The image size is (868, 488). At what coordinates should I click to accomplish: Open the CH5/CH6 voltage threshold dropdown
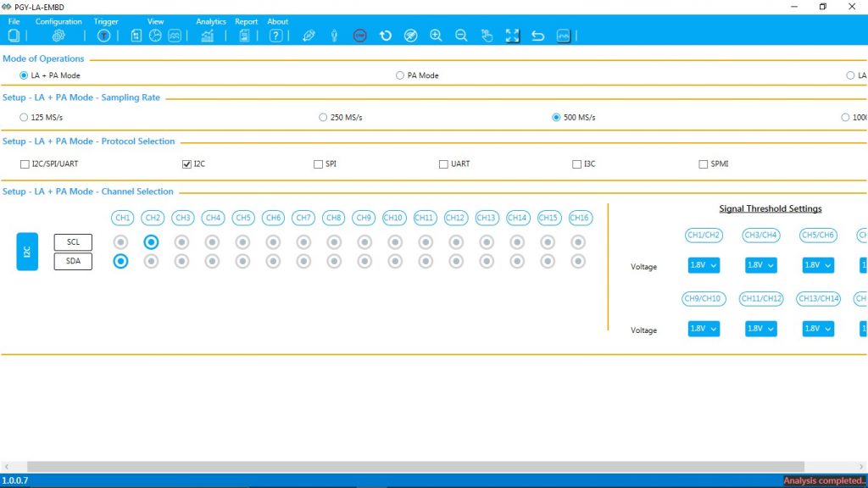pyautogui.click(x=817, y=265)
